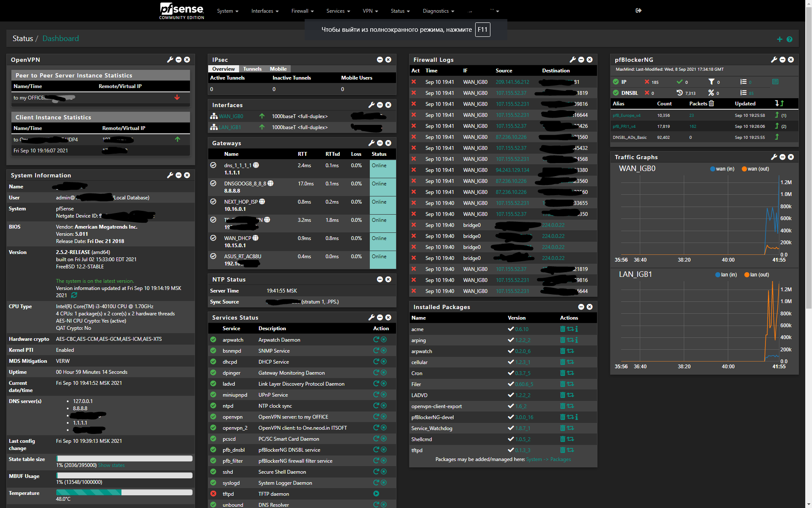
Task: Switch to IPsec Tunnels tab
Action: coord(252,69)
